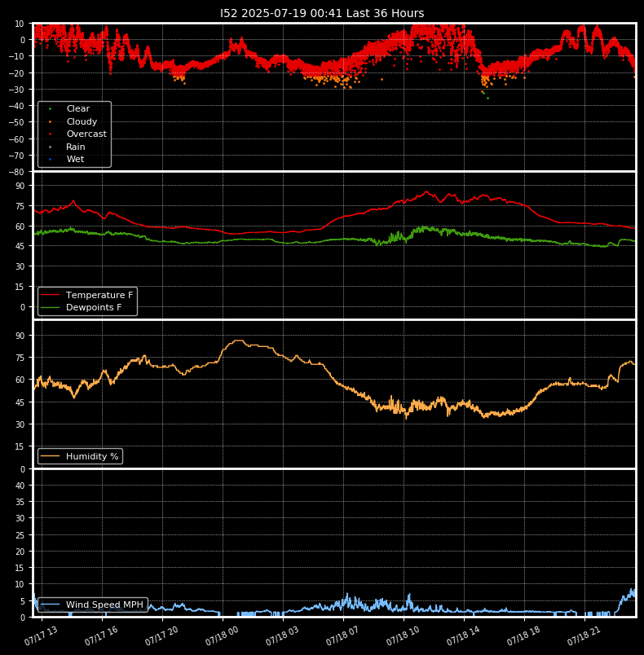Click the '40' tick on wind speed axis
Image resolution: width=644 pixels, height=655 pixels.
tap(20, 486)
